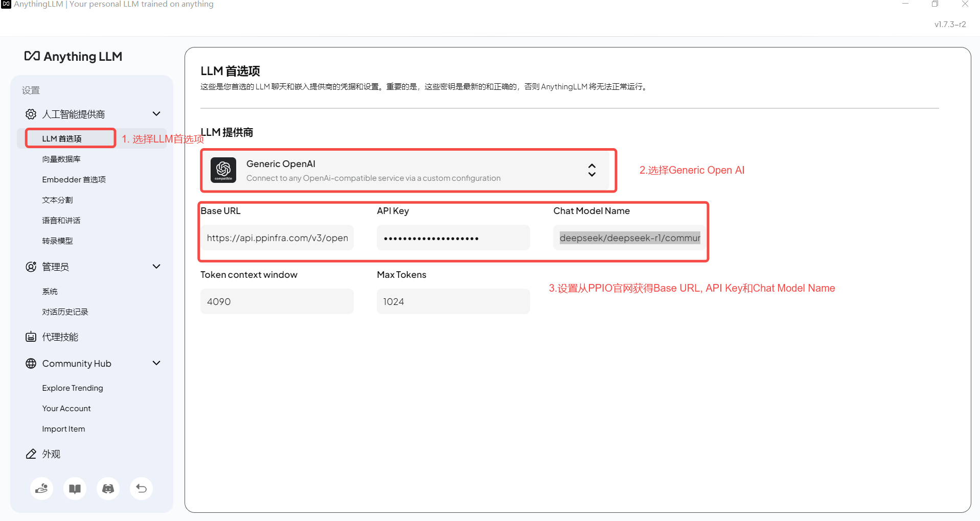The height and width of the screenshot is (521, 980).
Task: Click the v1.7.3-r2 version text
Action: [x=950, y=24]
